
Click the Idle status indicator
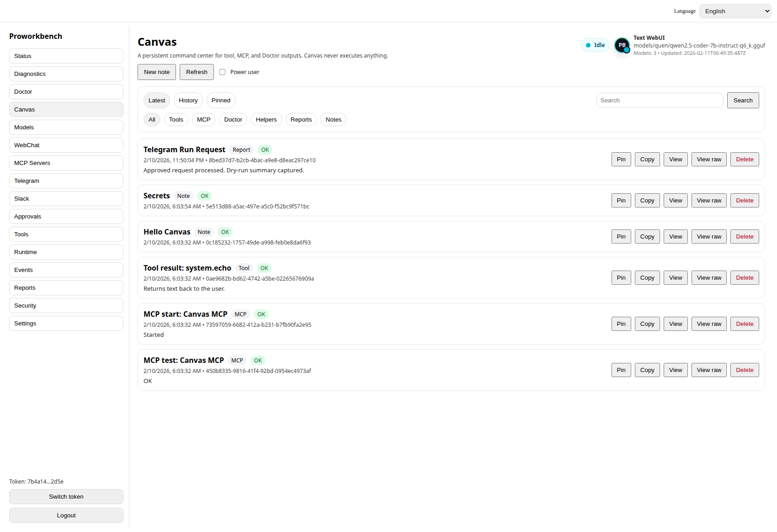point(595,45)
